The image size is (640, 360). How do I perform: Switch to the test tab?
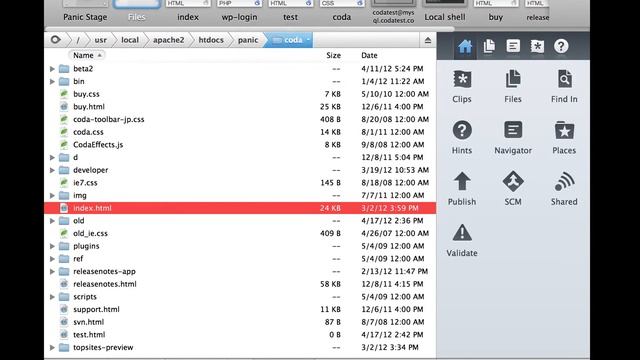290,11
